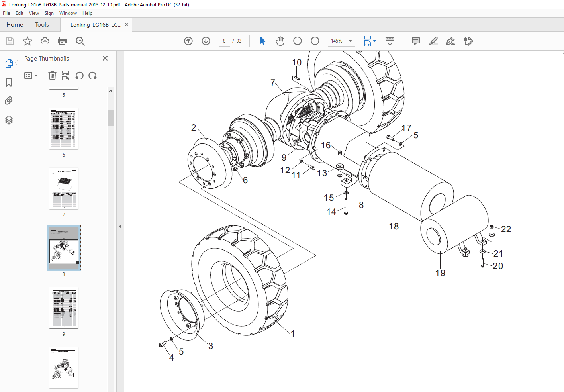Select the Lonking-LG16B document tab

(x=96, y=25)
